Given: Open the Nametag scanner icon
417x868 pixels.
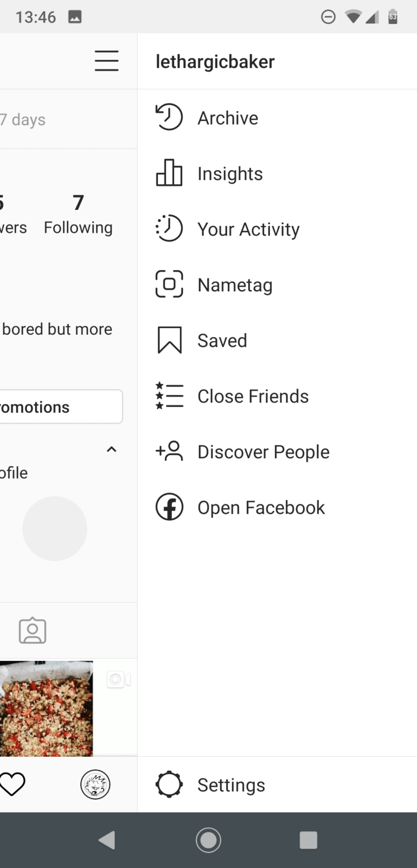Looking at the screenshot, I should click(169, 284).
